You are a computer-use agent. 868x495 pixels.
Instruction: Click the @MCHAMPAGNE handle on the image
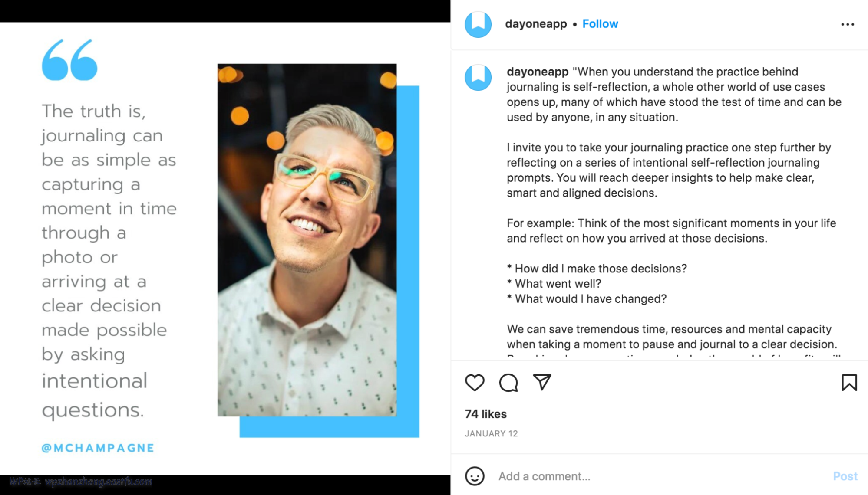pos(98,448)
